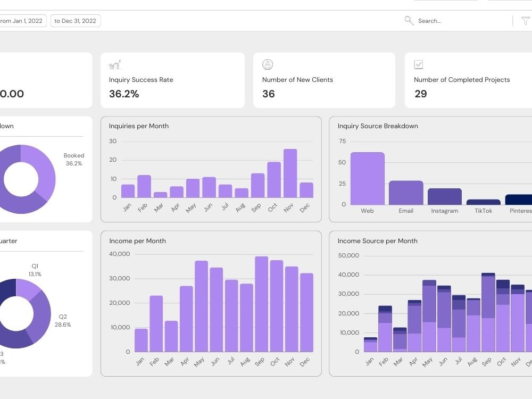Click the Inquiry Success Rate trend icon
Viewport: 532px width, 399px height.
click(114, 64)
